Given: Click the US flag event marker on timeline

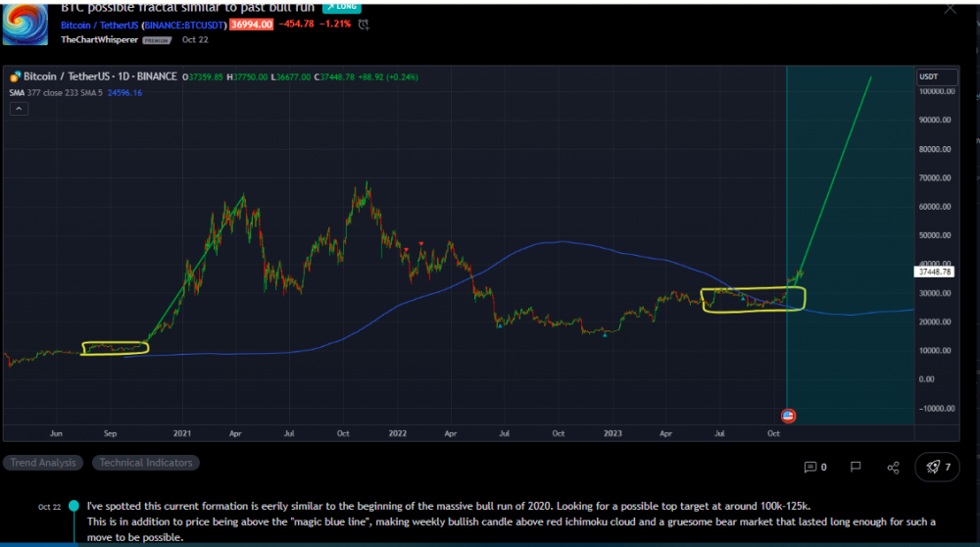Looking at the screenshot, I should click(788, 416).
